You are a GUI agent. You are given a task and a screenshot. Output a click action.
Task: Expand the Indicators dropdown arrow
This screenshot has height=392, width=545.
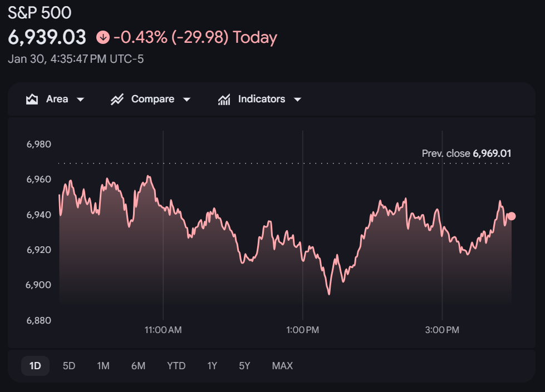297,100
